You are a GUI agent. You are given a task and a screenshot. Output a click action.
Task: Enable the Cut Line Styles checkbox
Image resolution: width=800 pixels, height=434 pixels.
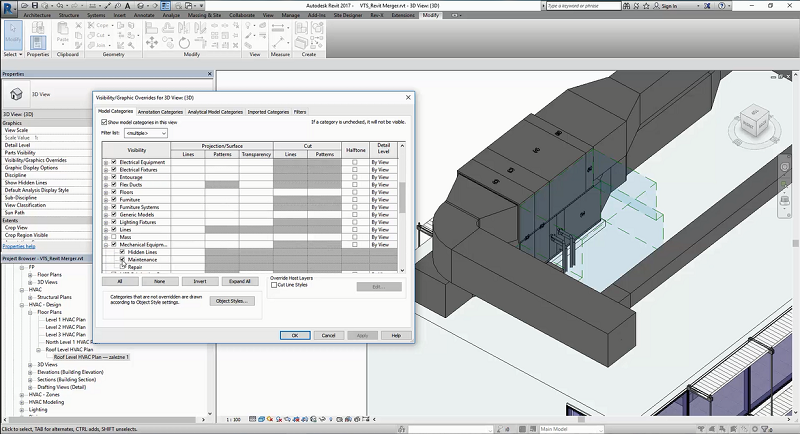click(276, 285)
